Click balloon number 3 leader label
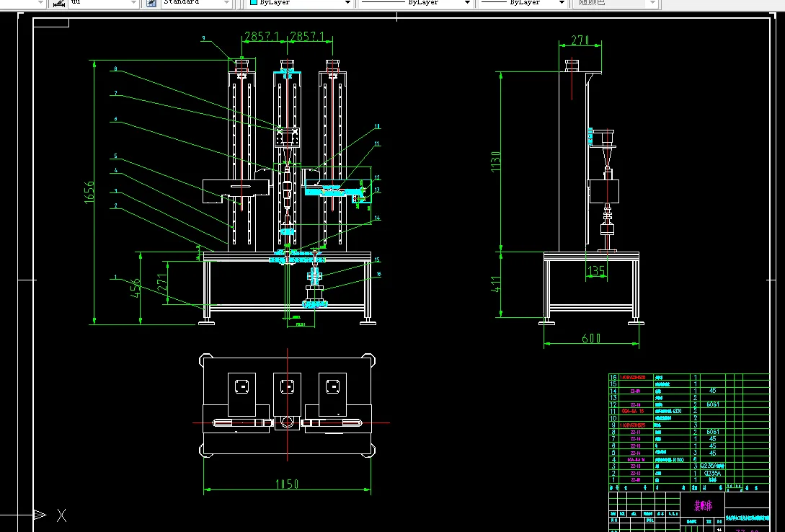Image resolution: width=785 pixels, height=532 pixels. pos(115,191)
